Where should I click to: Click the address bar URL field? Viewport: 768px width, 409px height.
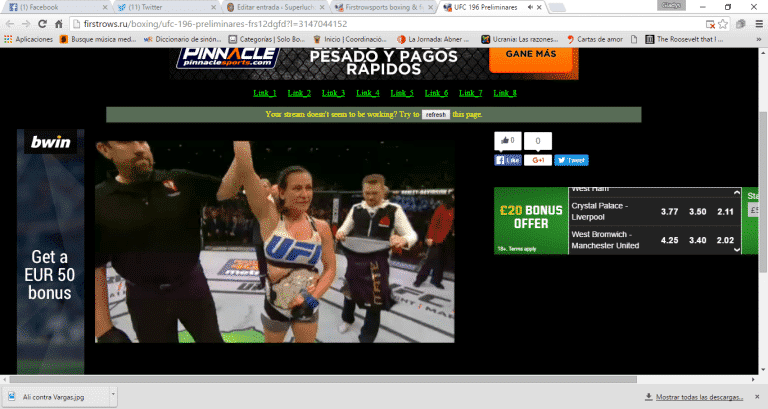(387, 24)
